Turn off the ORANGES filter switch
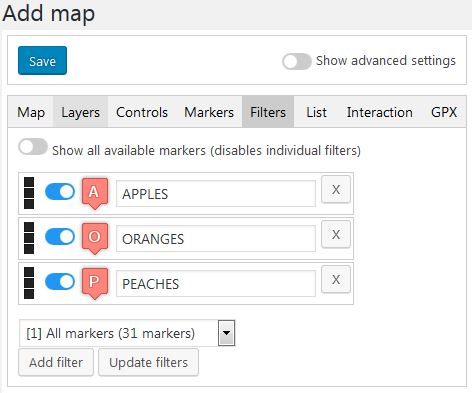Viewport: 472px width, 393px height. 60,237
